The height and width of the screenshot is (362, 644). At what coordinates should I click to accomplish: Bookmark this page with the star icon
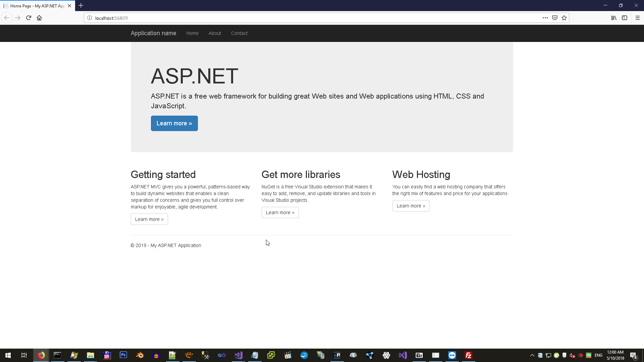point(564,18)
